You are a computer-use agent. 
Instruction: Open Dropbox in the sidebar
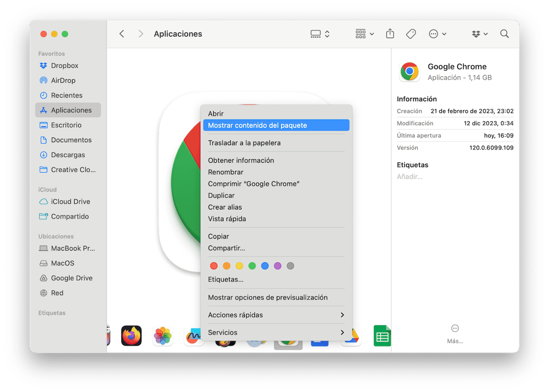pos(68,65)
